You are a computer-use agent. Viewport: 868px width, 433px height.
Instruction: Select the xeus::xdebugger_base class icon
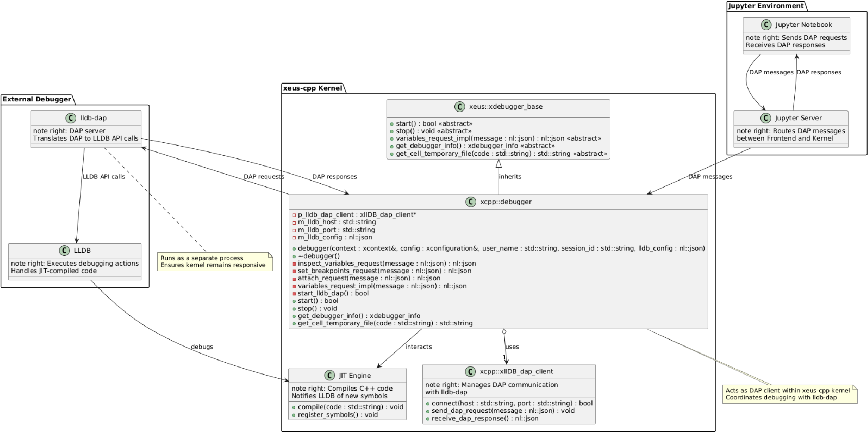click(x=460, y=107)
